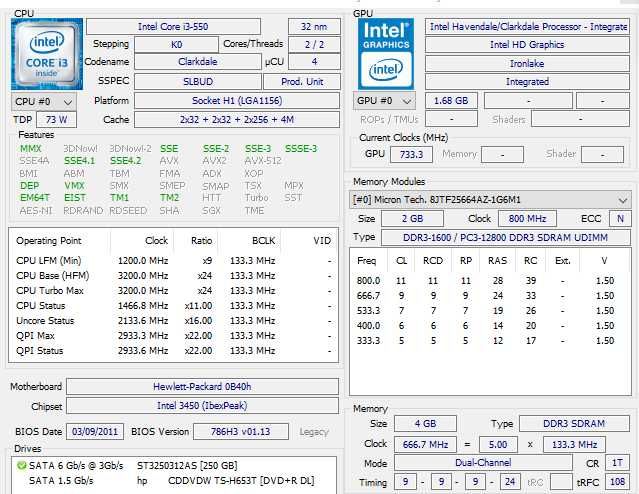Click the Turbo feature label
This screenshot has height=494, width=639.
tap(256, 198)
